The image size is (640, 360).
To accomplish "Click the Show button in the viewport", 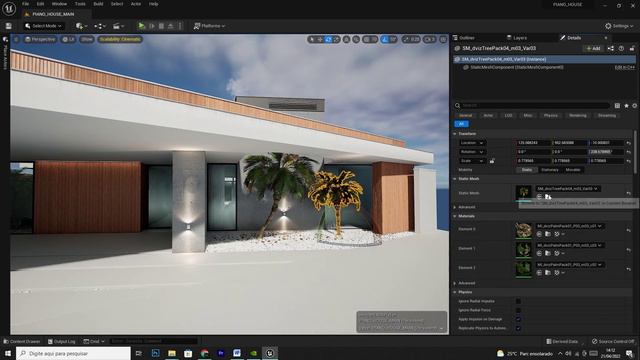I will (x=87, y=39).
